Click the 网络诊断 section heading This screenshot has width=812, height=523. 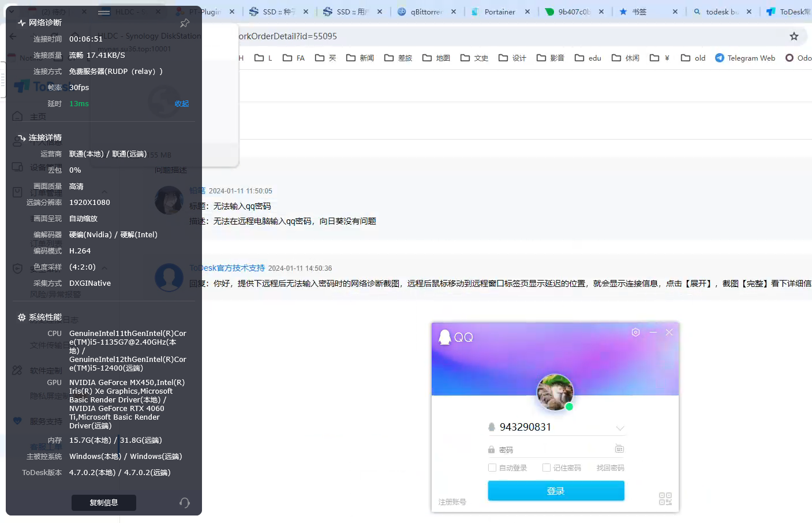point(45,23)
